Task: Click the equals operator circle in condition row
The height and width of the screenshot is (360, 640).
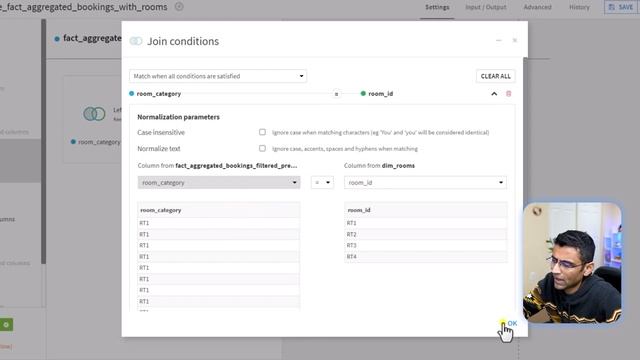Action: pyautogui.click(x=336, y=93)
